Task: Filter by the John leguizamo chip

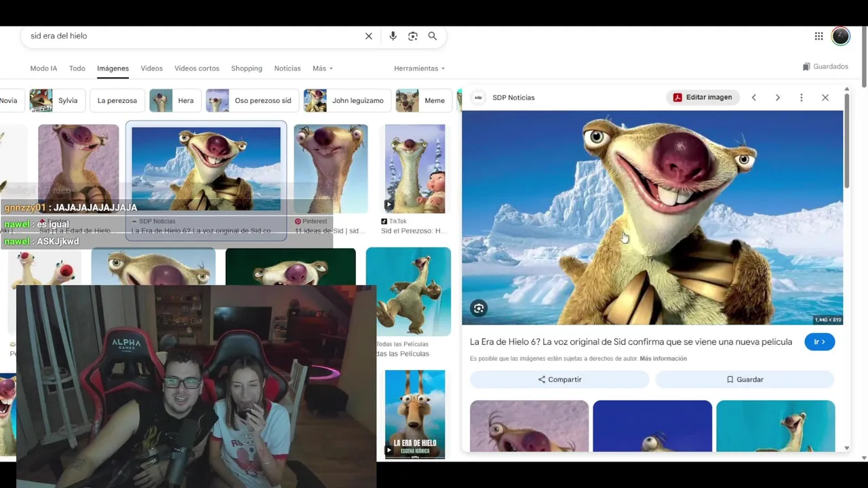Action: (347, 100)
